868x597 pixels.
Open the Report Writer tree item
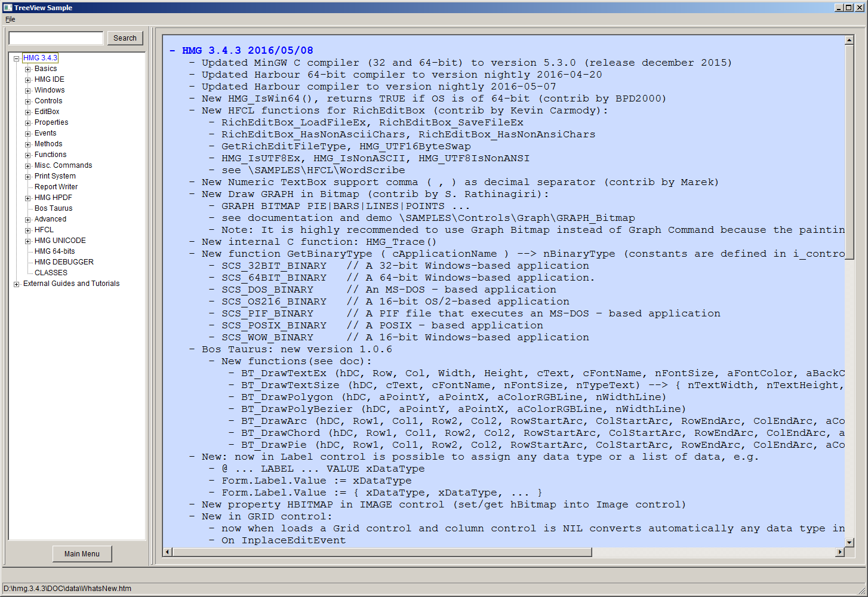point(56,187)
